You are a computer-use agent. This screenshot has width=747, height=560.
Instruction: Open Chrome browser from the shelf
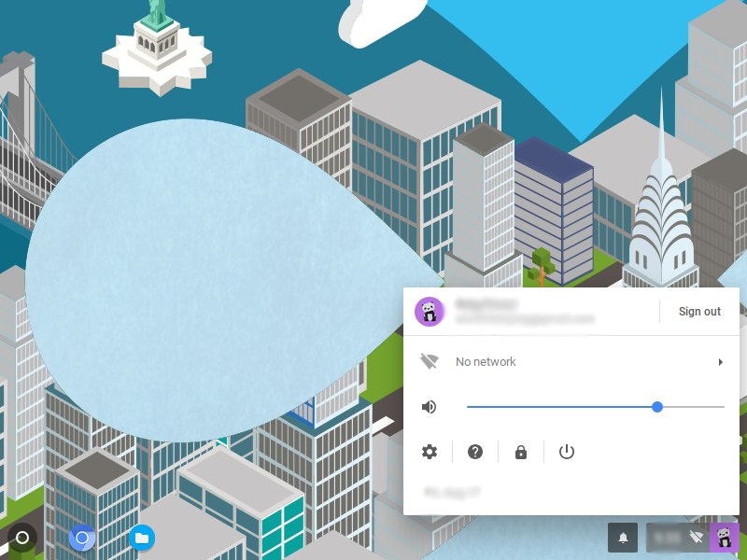82,538
